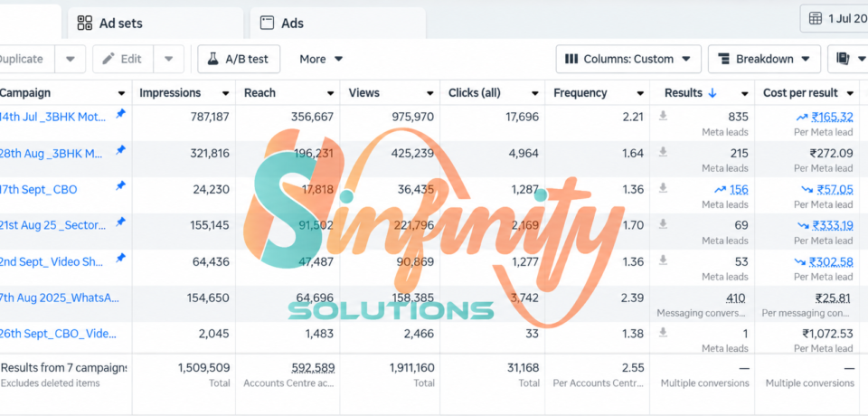
Task: Open the date range picker showing 1 Jul
Action: point(835,18)
